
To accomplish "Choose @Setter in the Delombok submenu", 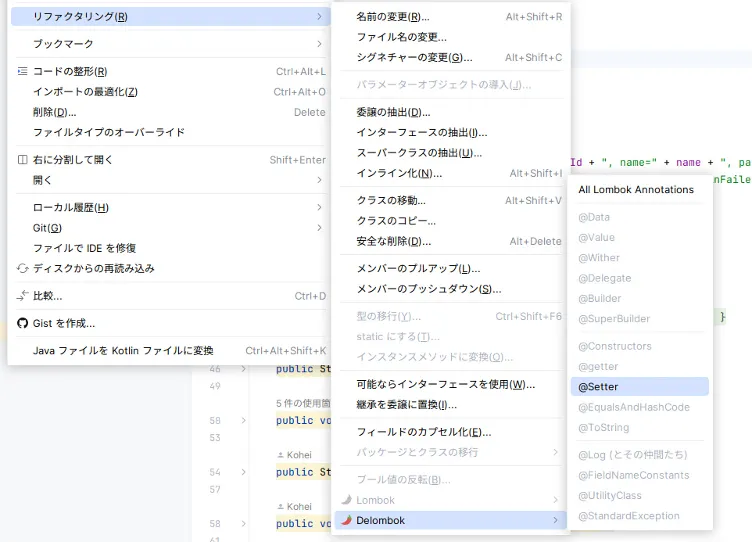I will click(x=598, y=387).
